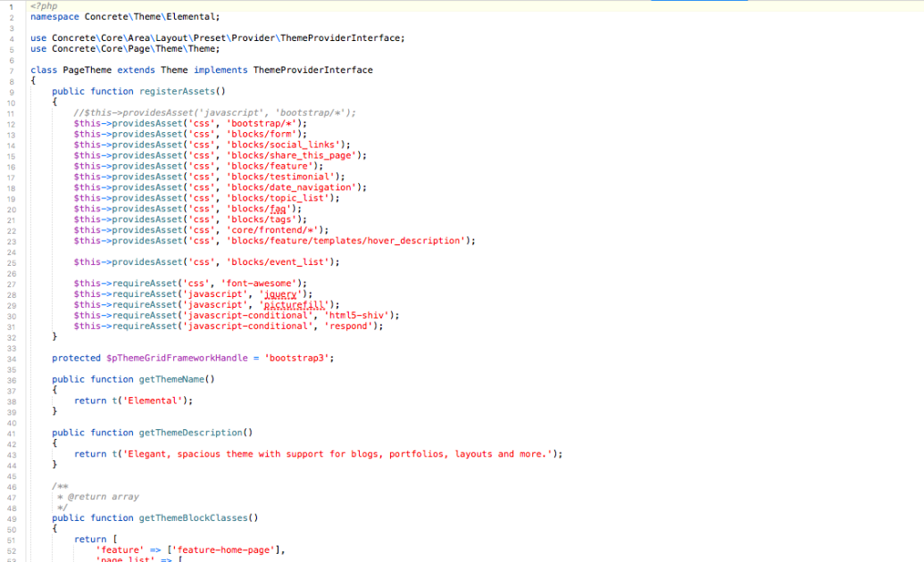Screen dimensions: 924x562
Task: Click the 'blocks/event_list' string
Action: (281, 262)
